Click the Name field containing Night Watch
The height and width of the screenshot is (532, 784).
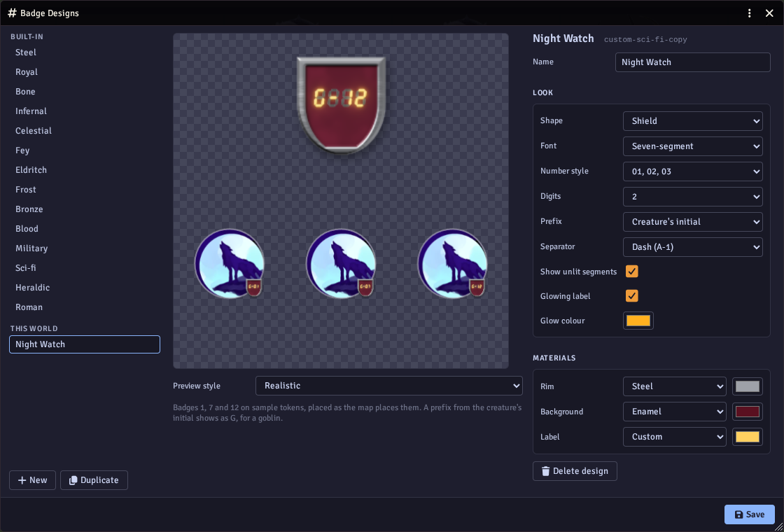tap(692, 62)
